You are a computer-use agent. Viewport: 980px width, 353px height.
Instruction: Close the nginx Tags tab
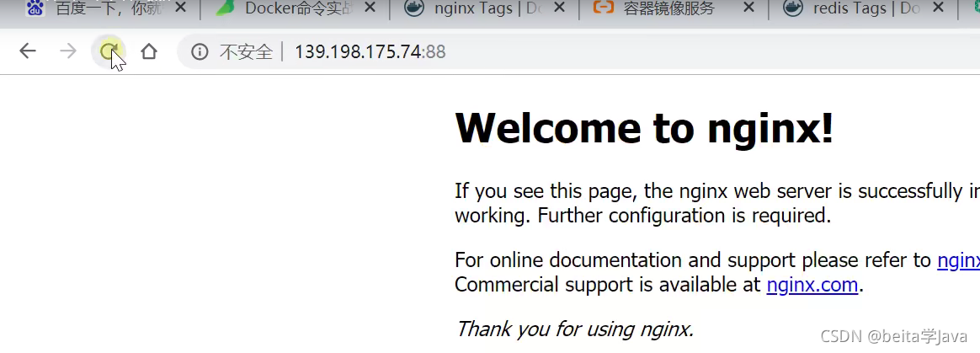559,8
